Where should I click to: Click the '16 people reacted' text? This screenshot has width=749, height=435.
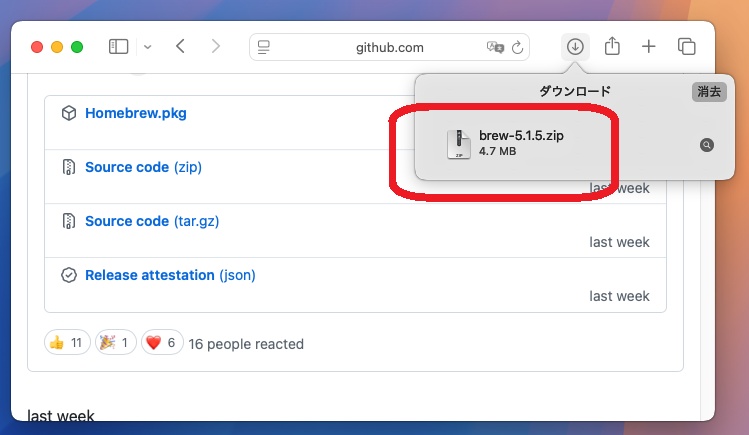(x=246, y=344)
